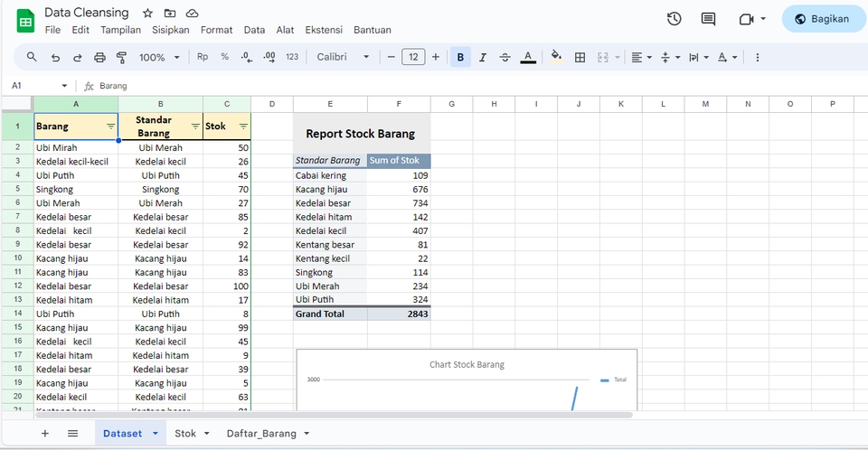The image size is (868, 450).
Task: Toggle italic formatting
Action: coord(483,57)
